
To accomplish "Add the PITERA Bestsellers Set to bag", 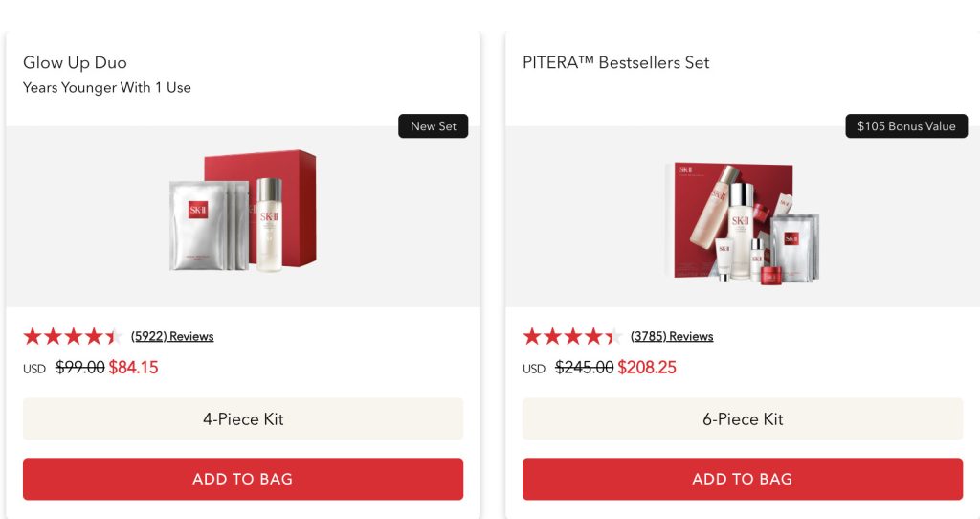I will coord(743,479).
